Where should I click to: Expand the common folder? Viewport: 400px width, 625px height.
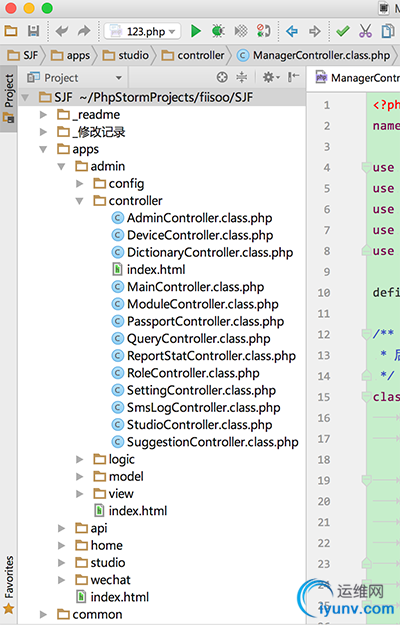pyautogui.click(x=43, y=615)
